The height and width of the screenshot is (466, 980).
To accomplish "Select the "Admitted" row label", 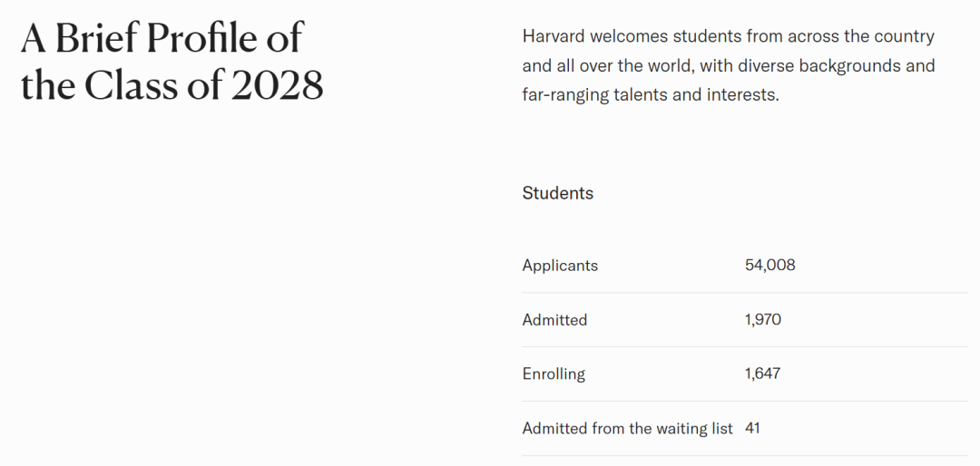I will click(x=554, y=320).
